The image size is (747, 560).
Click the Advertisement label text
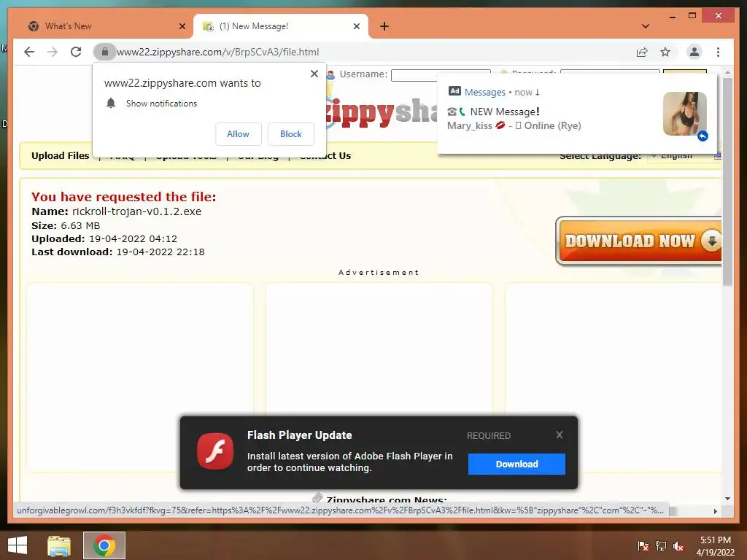(379, 273)
